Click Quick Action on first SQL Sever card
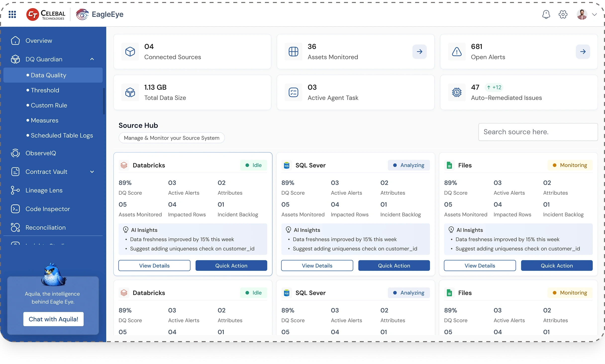The height and width of the screenshot is (364, 605). (394, 266)
